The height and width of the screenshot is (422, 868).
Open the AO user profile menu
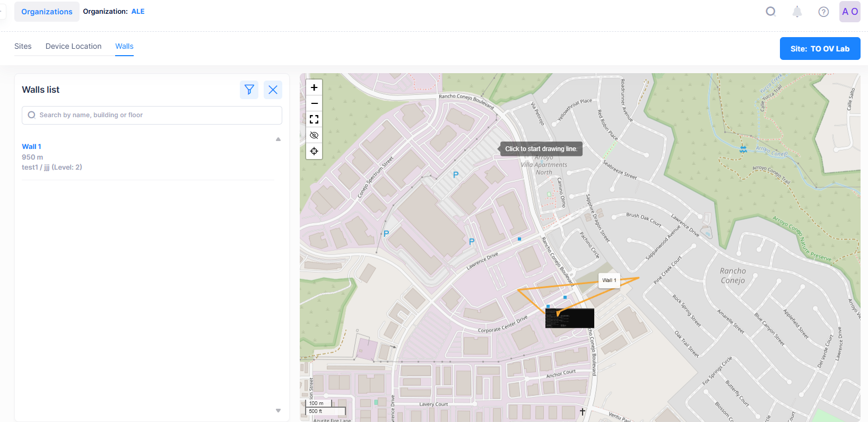[x=849, y=12]
